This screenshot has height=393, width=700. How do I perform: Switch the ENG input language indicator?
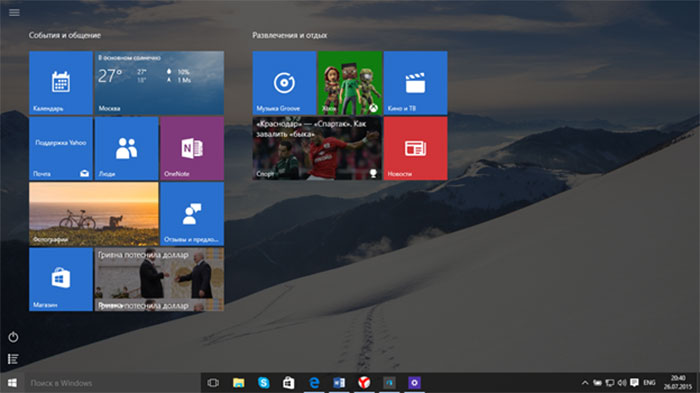click(x=650, y=383)
